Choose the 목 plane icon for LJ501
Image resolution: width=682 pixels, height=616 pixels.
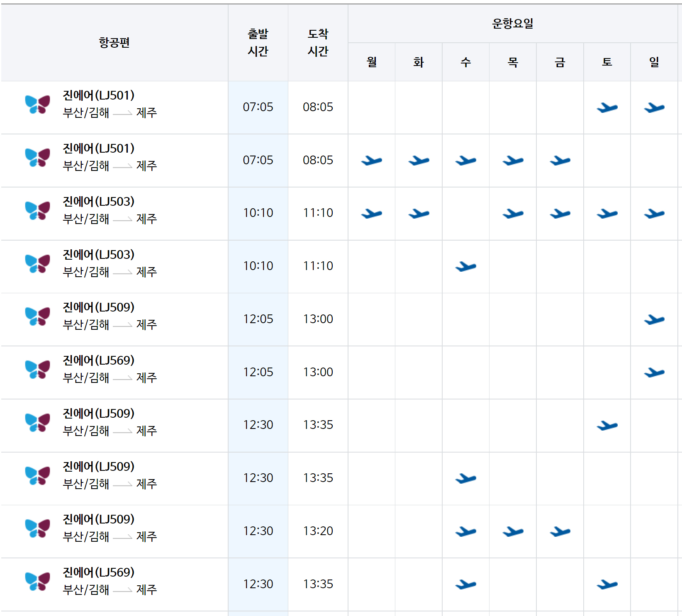click(513, 161)
